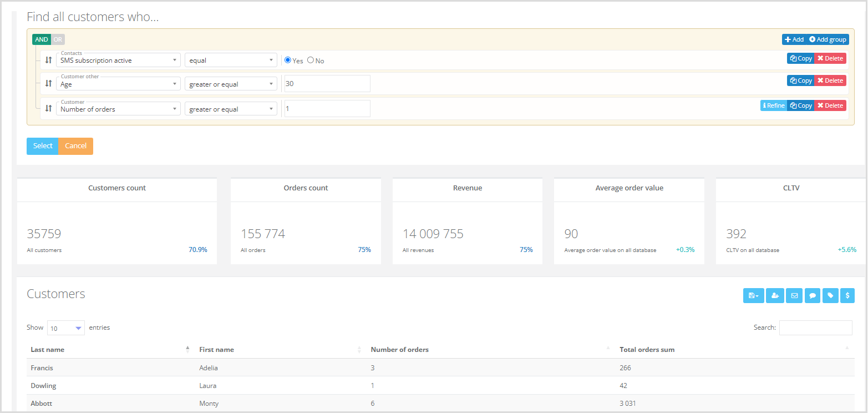Click the add user icon button
868x413 pixels.
click(775, 296)
